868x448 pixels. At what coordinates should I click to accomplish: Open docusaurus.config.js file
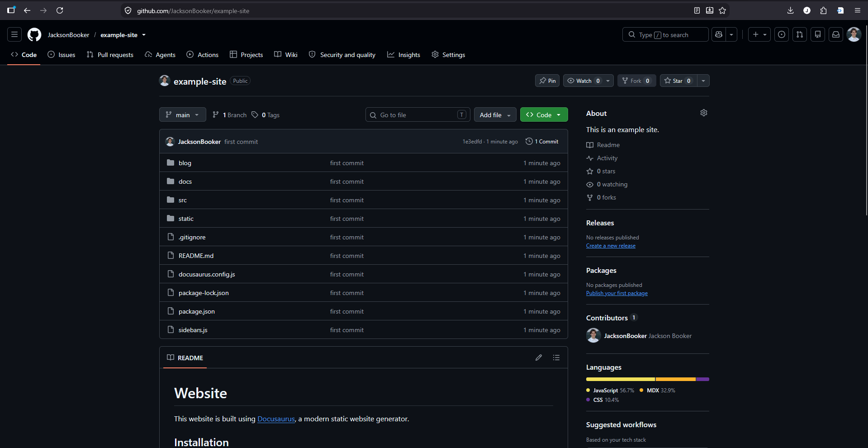coord(207,274)
